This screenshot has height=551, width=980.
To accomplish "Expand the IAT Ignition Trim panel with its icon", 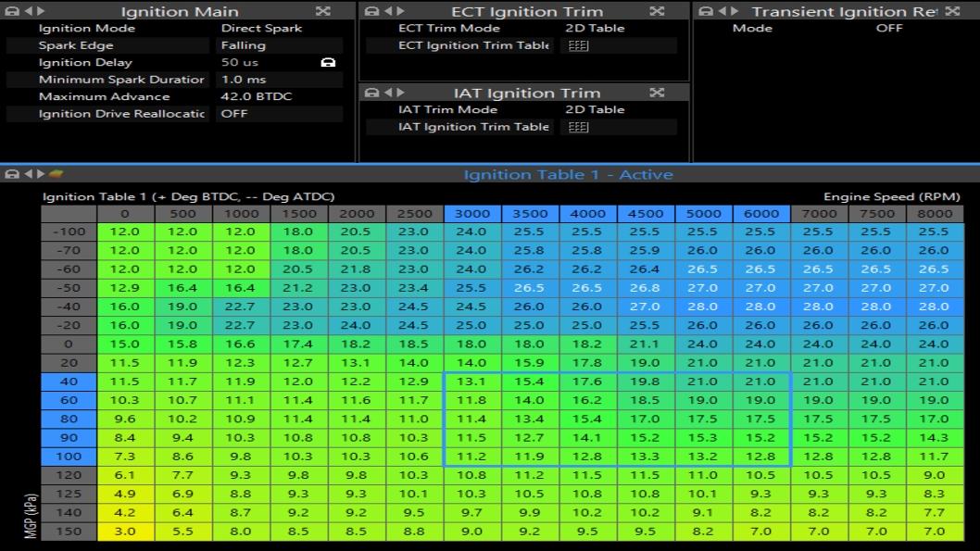I will (x=657, y=93).
